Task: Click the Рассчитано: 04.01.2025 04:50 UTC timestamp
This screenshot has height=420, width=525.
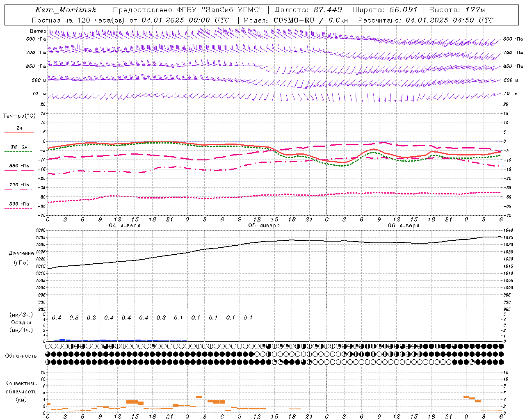Action: (426, 20)
